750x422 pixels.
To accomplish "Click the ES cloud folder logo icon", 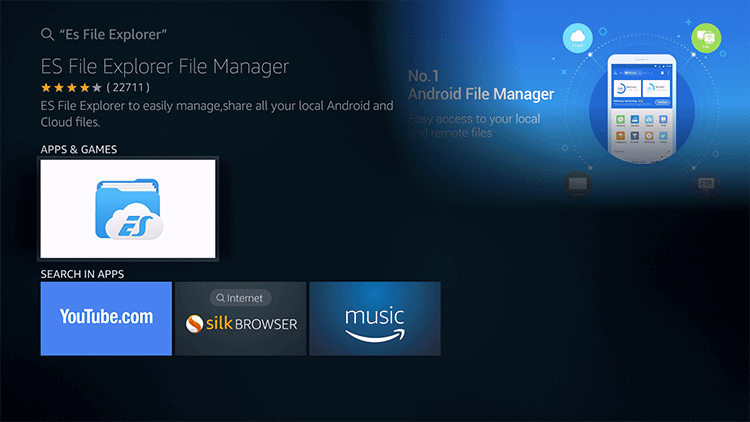I will pyautogui.click(x=129, y=209).
